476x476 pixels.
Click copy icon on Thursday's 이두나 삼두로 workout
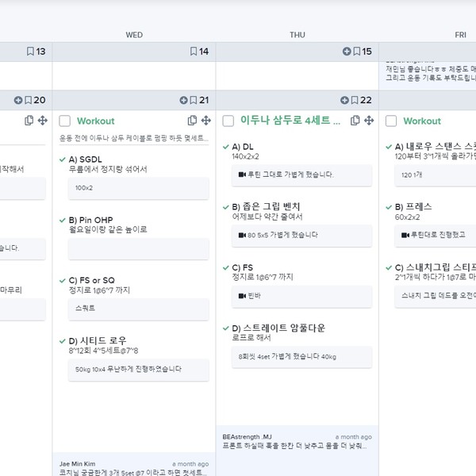(355, 121)
